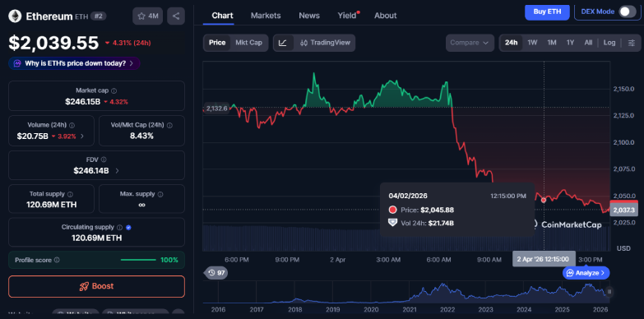
Task: Open the Compare dropdown
Action: (x=470, y=43)
